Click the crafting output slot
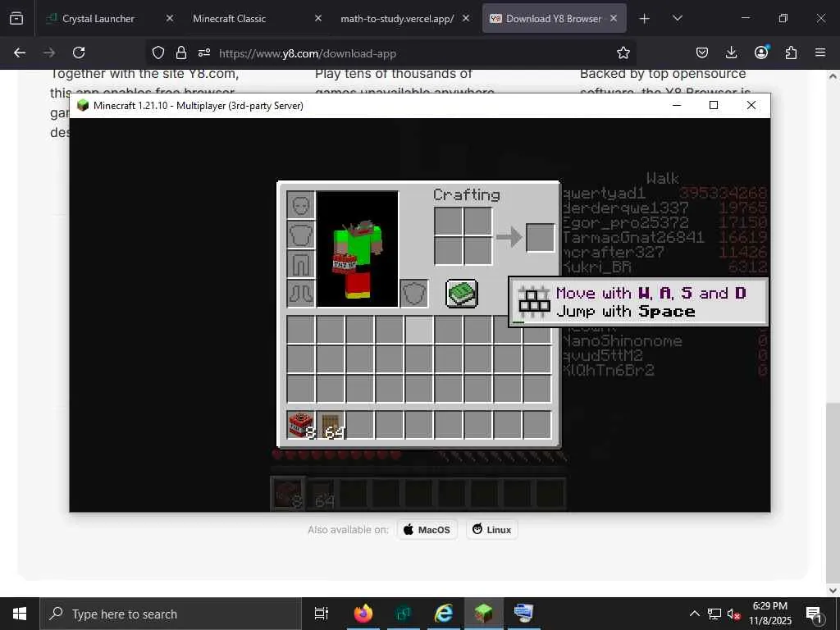 (x=540, y=237)
